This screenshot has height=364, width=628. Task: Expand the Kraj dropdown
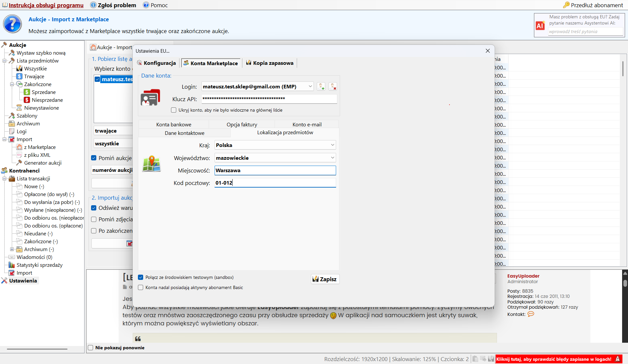tap(332, 145)
